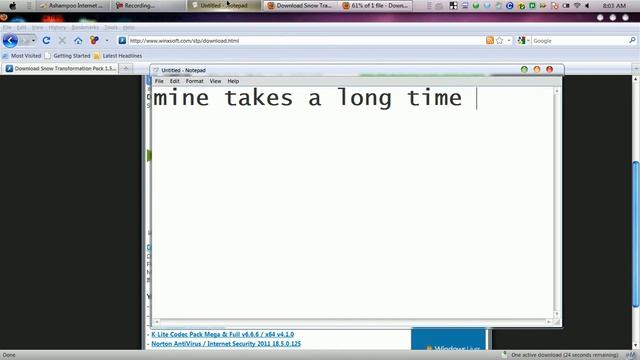Open Firefox Tools menu
Viewport: 640px width, 360px height.
(111, 27)
